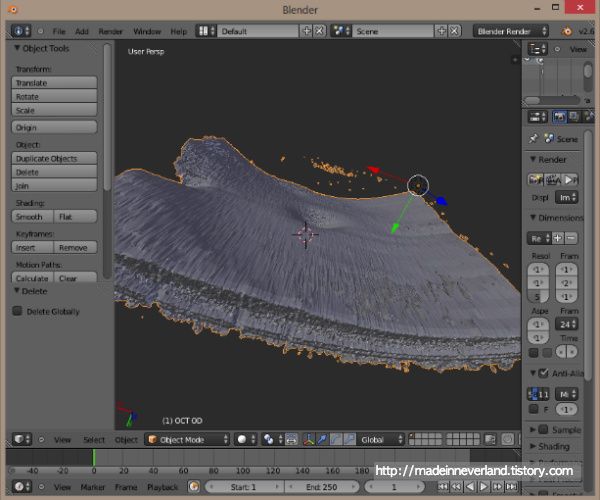
Task: Open viewport shading mode selector
Action: [x=245, y=439]
